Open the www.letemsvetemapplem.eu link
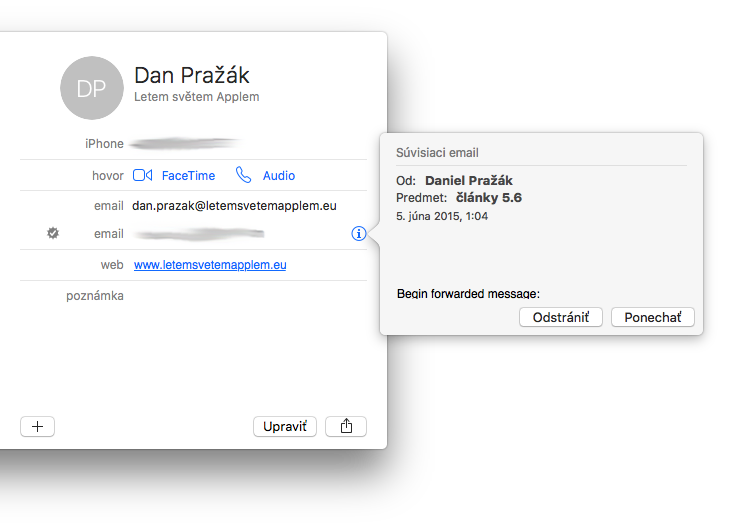Viewport: 733px width, 529px height. (x=210, y=265)
